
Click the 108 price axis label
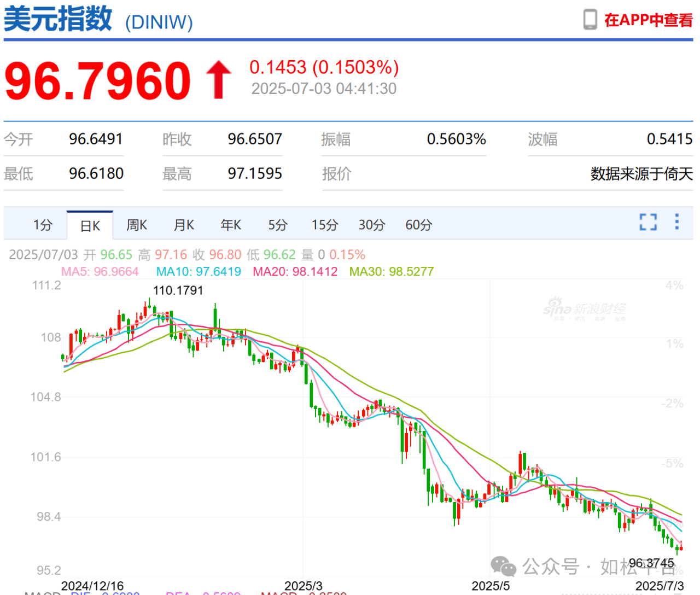(x=51, y=337)
